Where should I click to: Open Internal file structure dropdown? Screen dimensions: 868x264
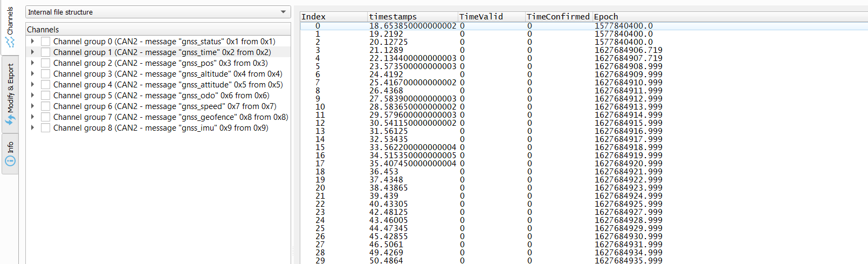pos(158,12)
